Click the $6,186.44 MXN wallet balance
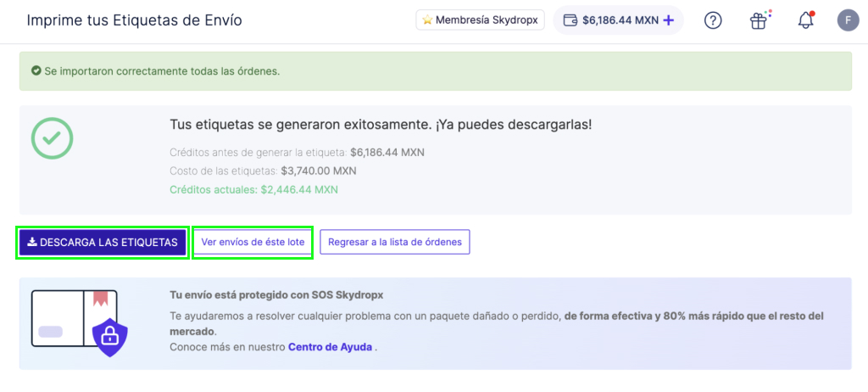 coord(619,20)
